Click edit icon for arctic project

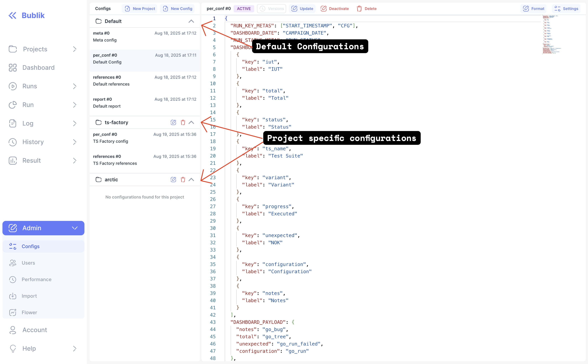(x=173, y=180)
